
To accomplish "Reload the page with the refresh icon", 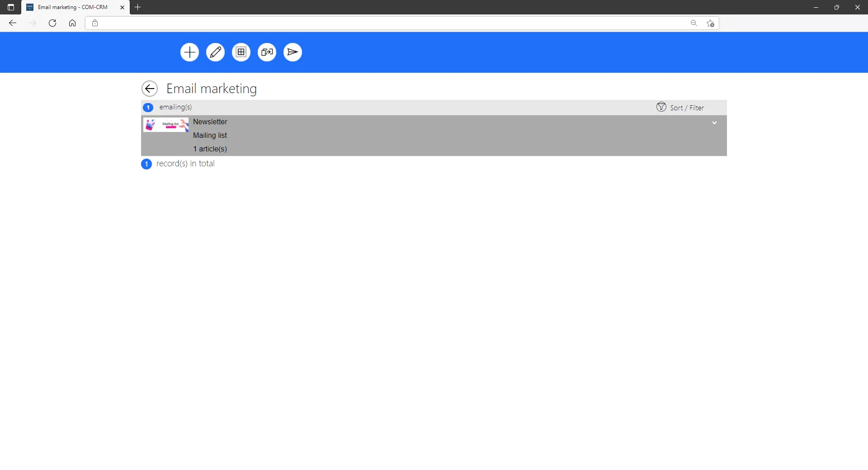I will click(52, 23).
